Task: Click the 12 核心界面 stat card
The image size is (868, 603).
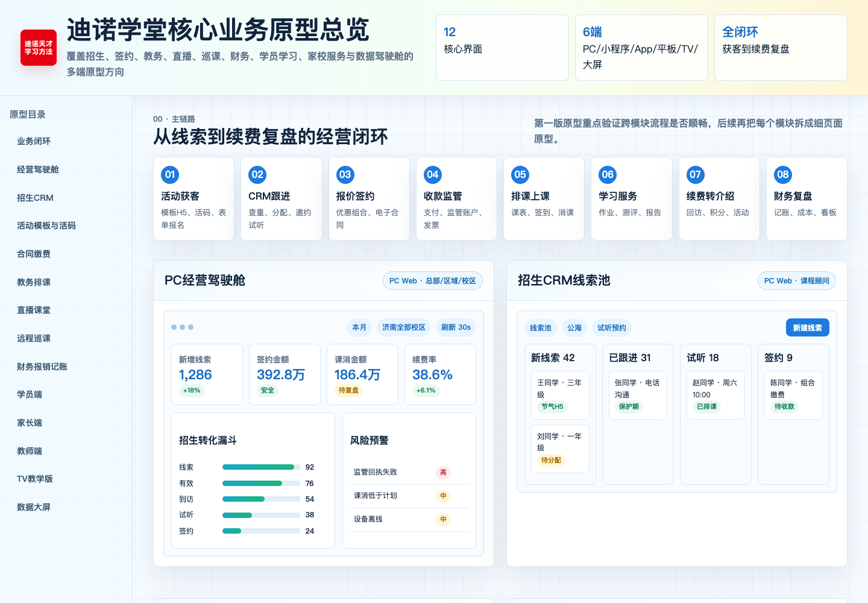Action: tap(502, 48)
